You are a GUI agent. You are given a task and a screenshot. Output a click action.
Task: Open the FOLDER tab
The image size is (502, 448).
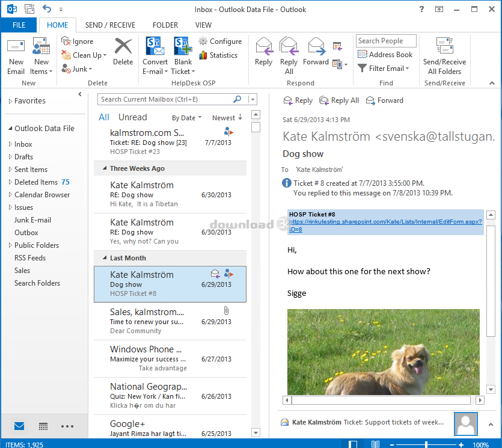pyautogui.click(x=165, y=25)
